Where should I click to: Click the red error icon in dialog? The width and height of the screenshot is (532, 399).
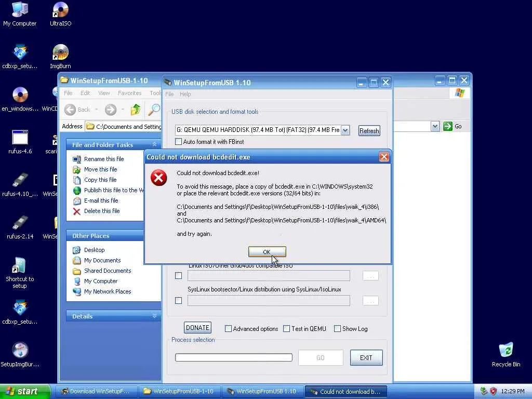(159, 178)
